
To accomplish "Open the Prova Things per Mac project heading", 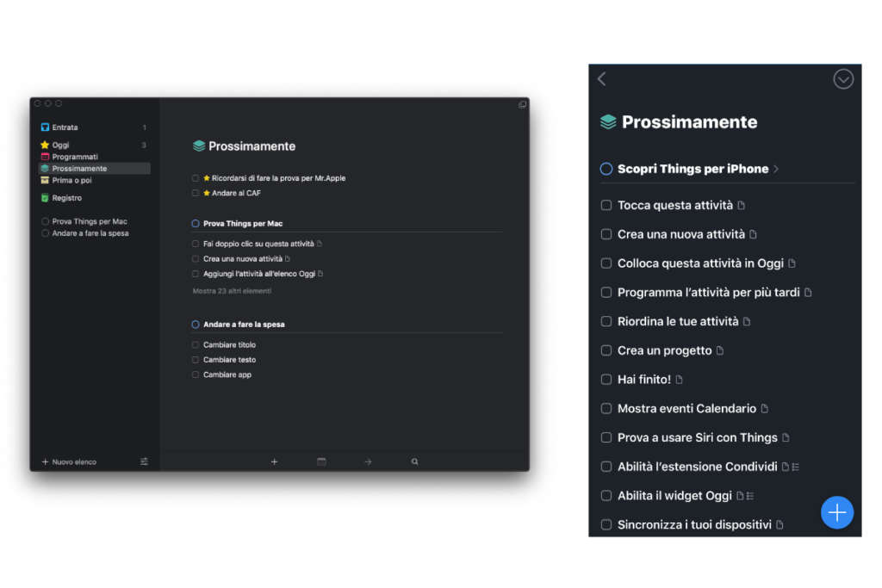I will coord(242,223).
